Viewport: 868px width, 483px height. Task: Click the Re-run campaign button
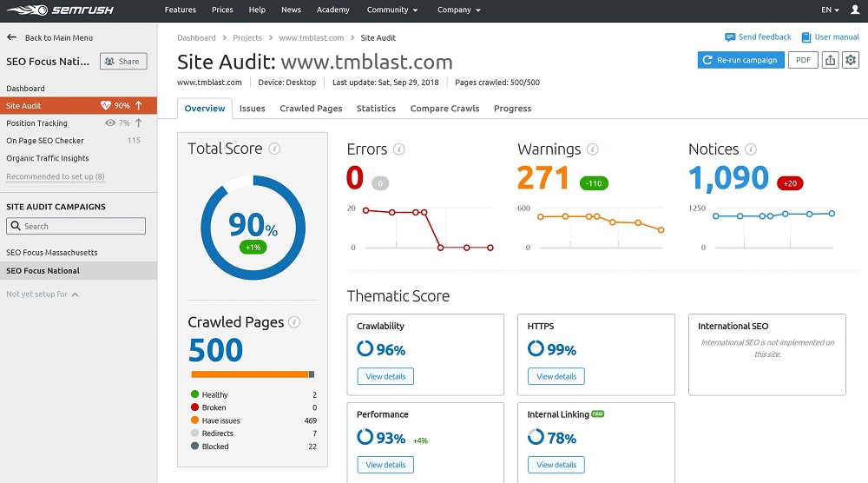[740, 60]
